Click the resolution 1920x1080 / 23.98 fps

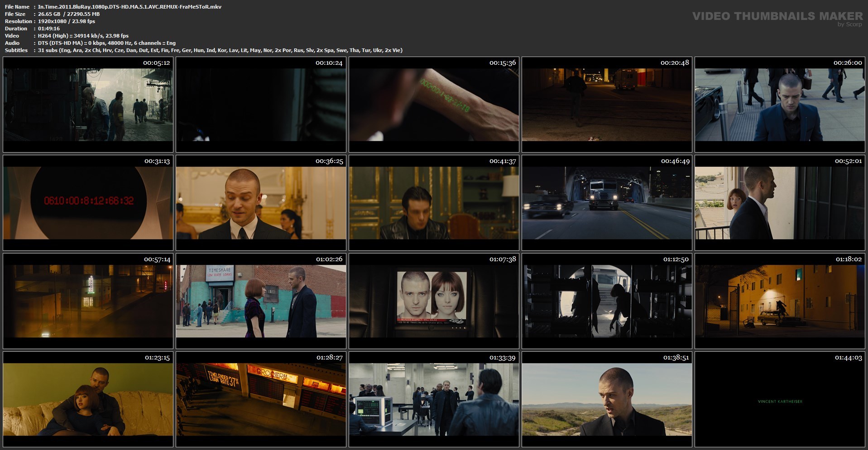pyautogui.click(x=67, y=21)
